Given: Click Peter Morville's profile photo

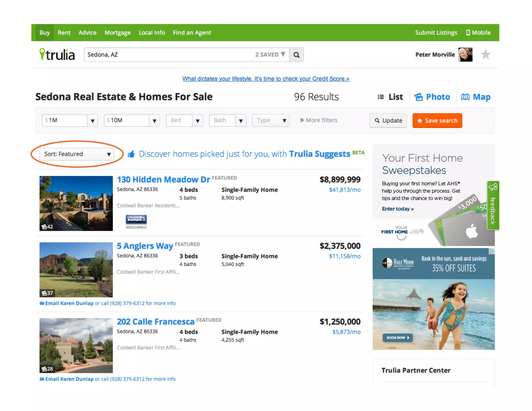Looking at the screenshot, I should pos(465,55).
